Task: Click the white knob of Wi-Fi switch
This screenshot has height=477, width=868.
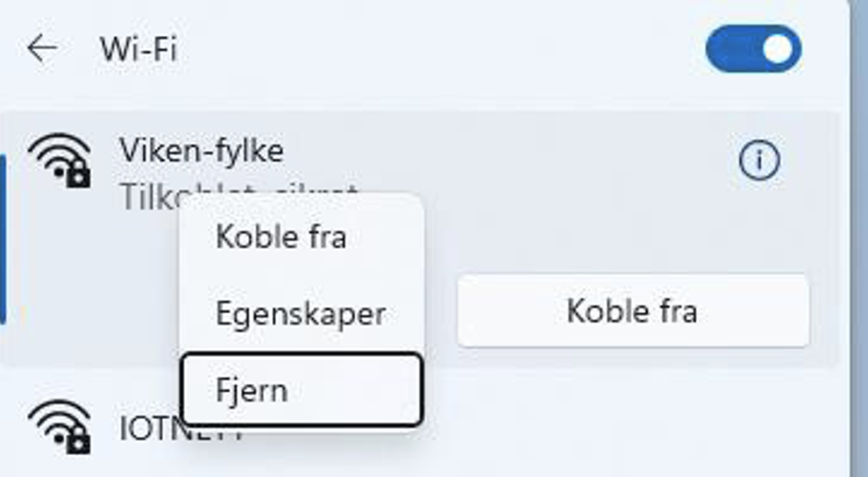Action: [x=778, y=49]
